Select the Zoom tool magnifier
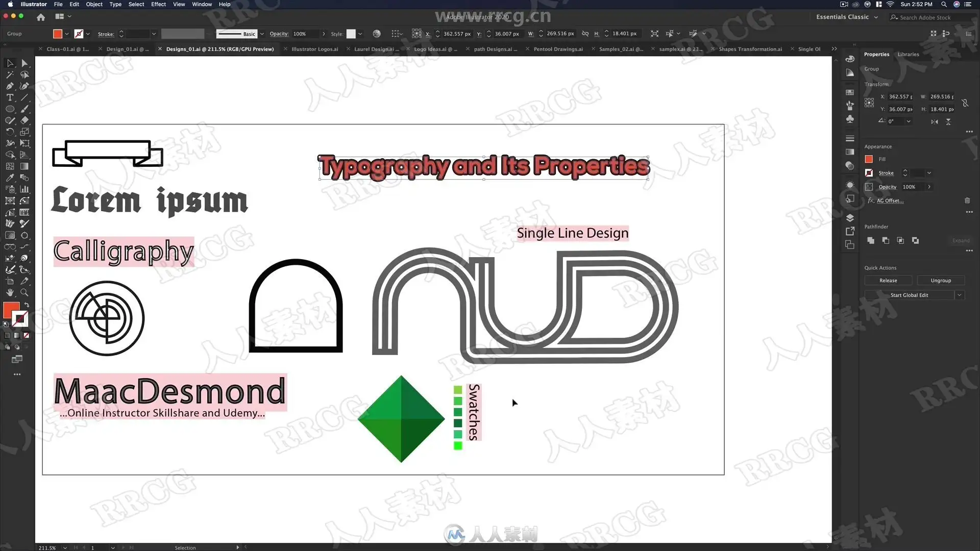980x551 pixels. [x=24, y=293]
